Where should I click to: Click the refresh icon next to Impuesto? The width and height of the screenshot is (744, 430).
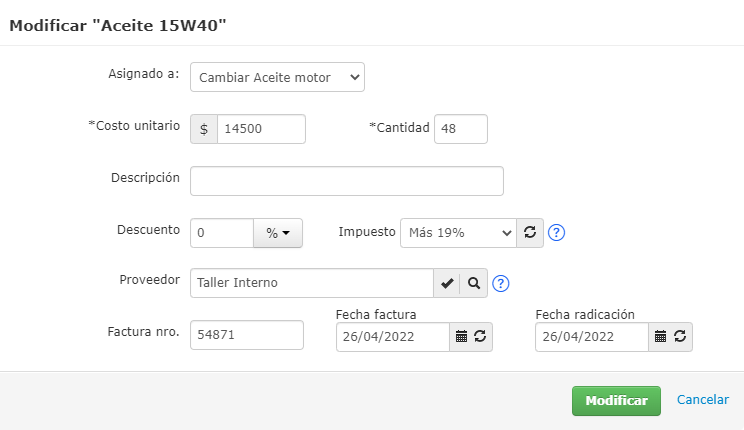click(530, 233)
